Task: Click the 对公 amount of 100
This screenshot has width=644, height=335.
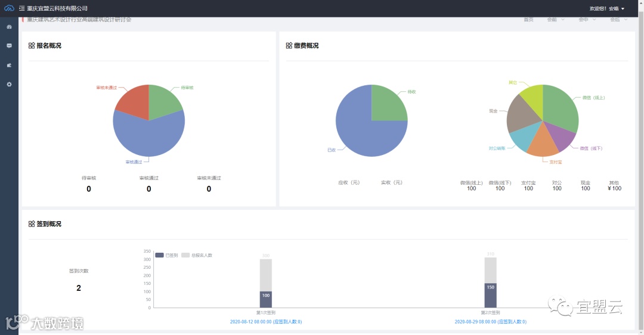Action: tap(557, 188)
